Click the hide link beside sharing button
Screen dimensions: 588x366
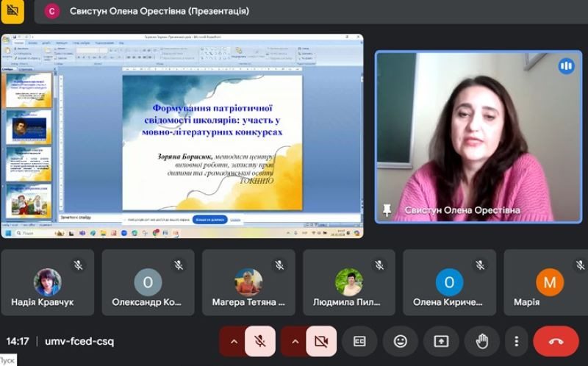point(235,220)
